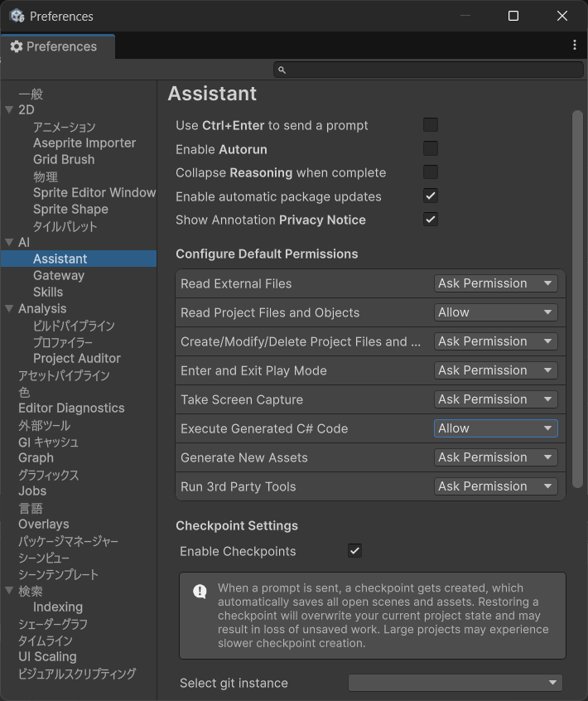The height and width of the screenshot is (701, 588).
Task: Select ビルドパイプライン under Analysis
Action: 75,326
